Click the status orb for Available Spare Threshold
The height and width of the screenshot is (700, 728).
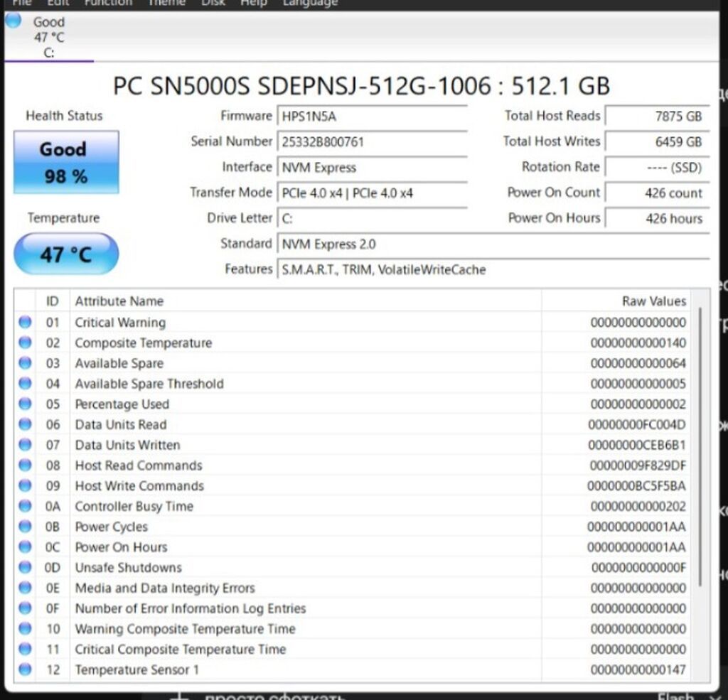(x=25, y=383)
